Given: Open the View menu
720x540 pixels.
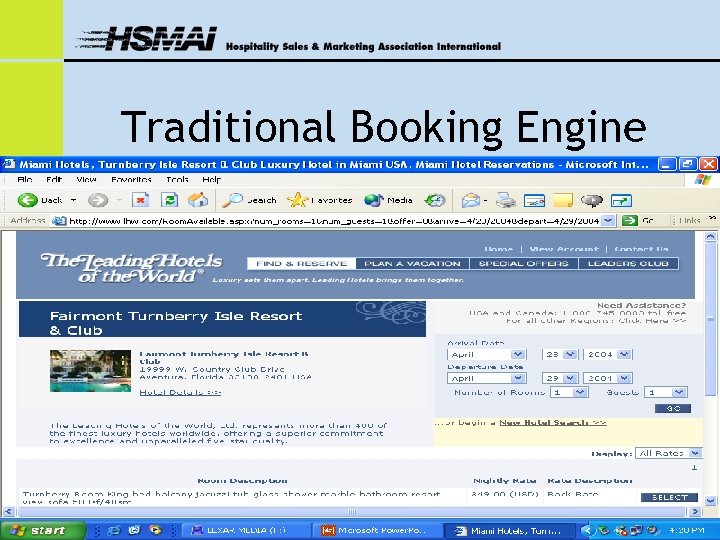Looking at the screenshot, I should [x=86, y=180].
